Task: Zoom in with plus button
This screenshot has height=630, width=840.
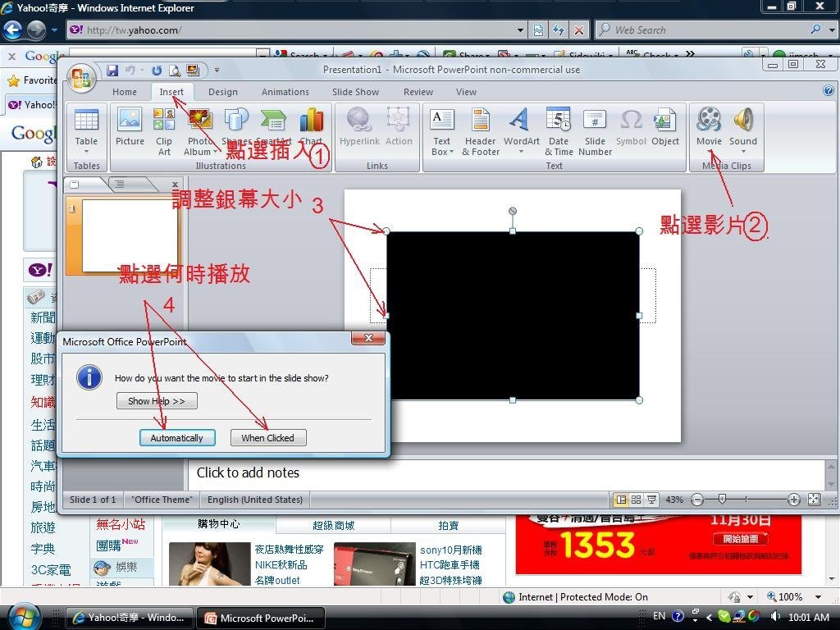Action: pos(794,500)
